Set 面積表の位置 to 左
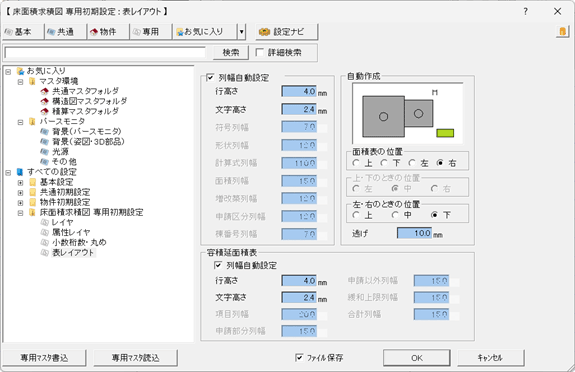Screen dimensions: 575x372 coord(412,163)
